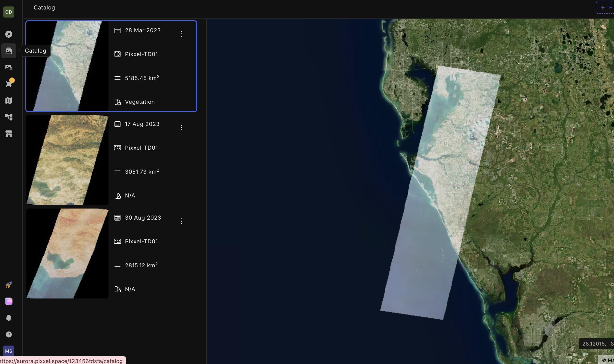Click the area grid icon beside 5185.45 km²

click(117, 78)
